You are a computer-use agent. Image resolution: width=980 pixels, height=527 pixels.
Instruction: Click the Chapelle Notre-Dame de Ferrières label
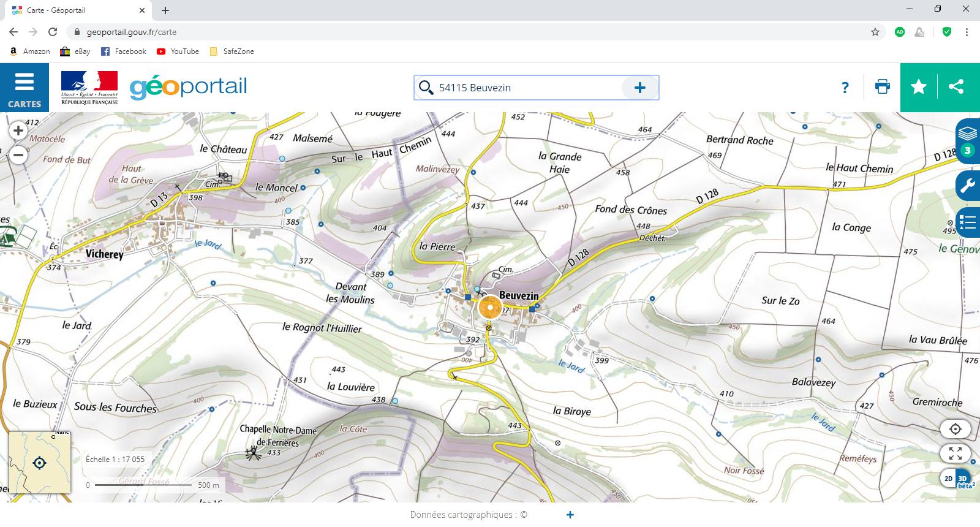pos(278,436)
